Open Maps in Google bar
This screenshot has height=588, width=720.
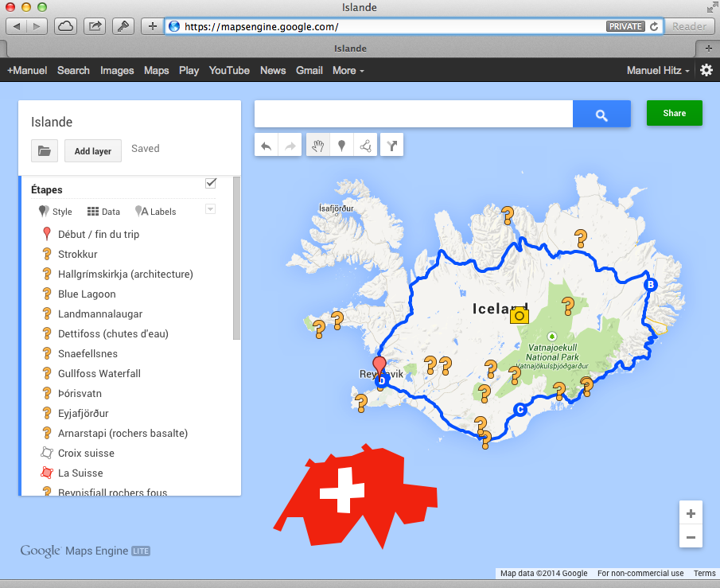tap(157, 70)
